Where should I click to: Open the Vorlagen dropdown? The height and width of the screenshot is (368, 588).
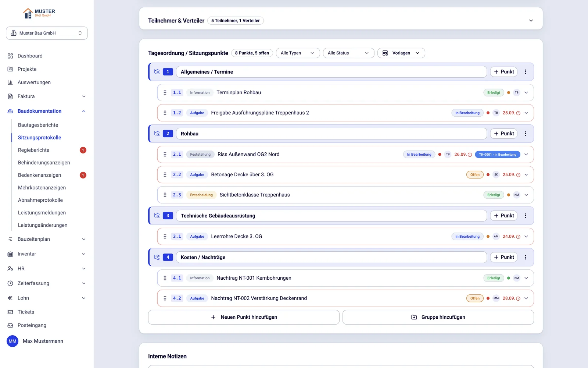click(401, 53)
